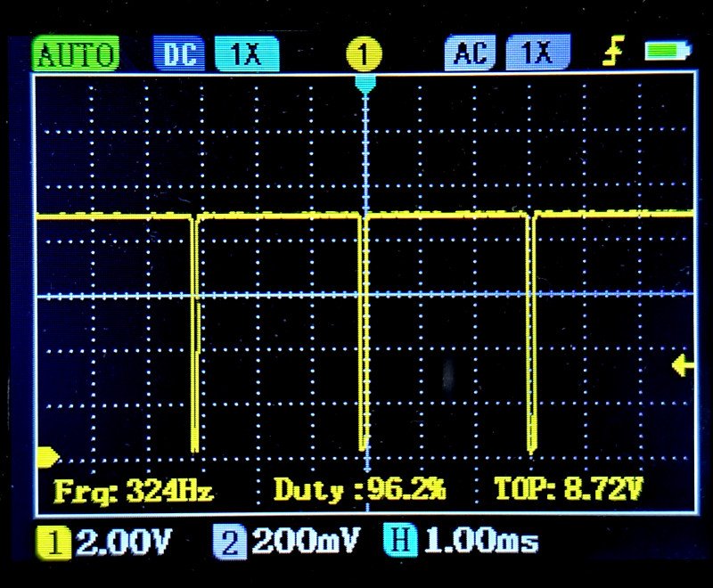The width and height of the screenshot is (713, 588).
Task: Select the cyan horizontal trigger position marker
Action: [365, 83]
